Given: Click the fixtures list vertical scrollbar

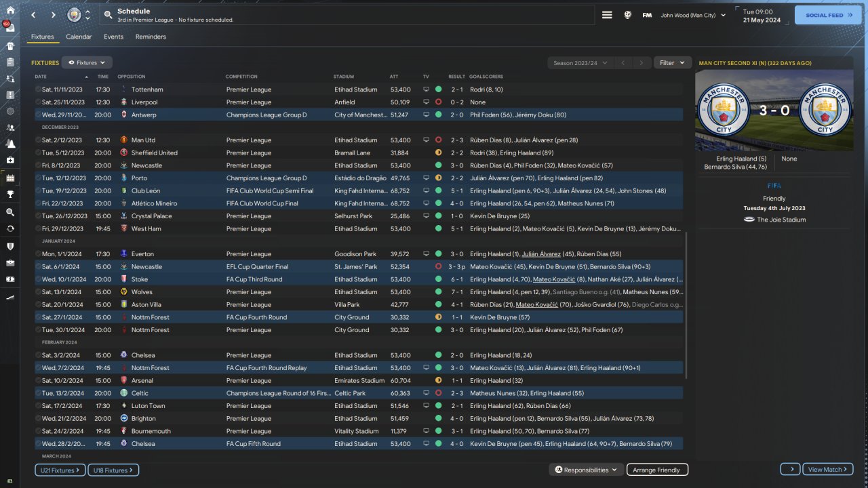Looking at the screenshot, I should coord(686,305).
